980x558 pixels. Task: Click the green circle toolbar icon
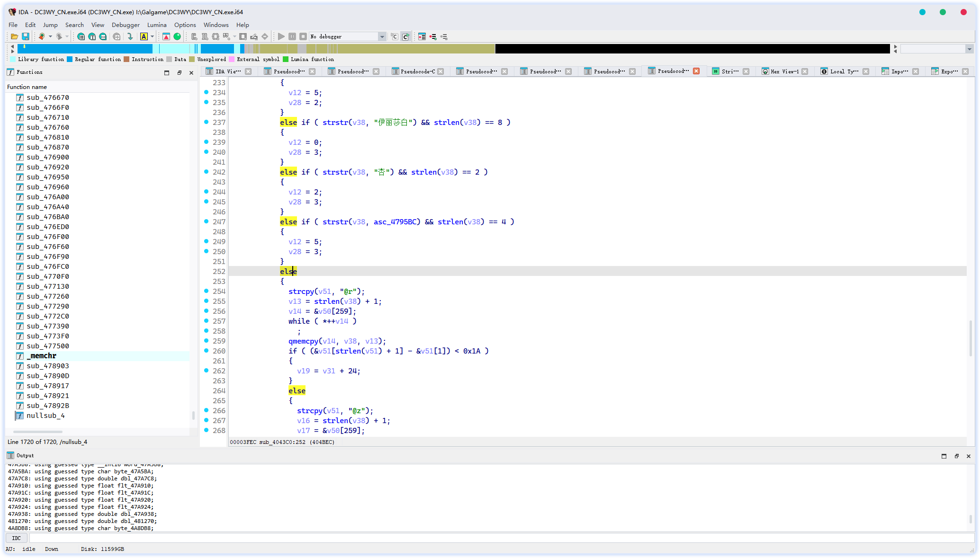pyautogui.click(x=177, y=36)
